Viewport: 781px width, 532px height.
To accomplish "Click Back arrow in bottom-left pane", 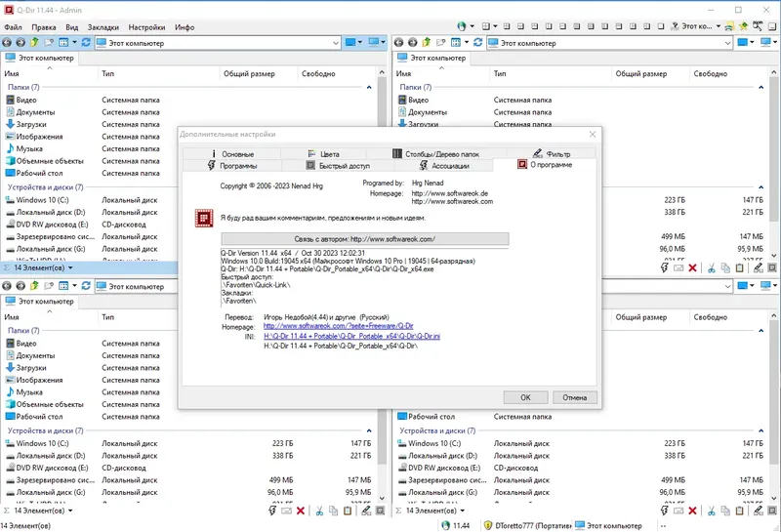I will pyautogui.click(x=7, y=286).
